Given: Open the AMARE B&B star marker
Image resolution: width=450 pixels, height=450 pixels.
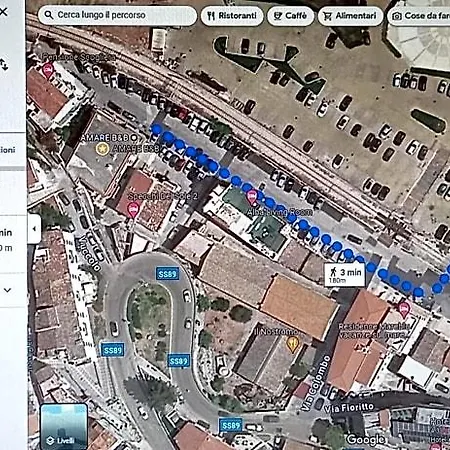Looking at the screenshot, I should point(102,148).
